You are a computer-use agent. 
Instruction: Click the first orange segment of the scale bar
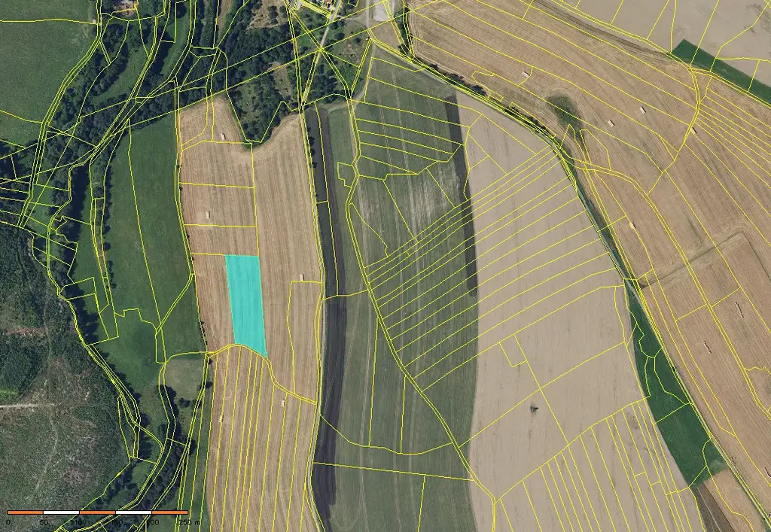point(25,512)
